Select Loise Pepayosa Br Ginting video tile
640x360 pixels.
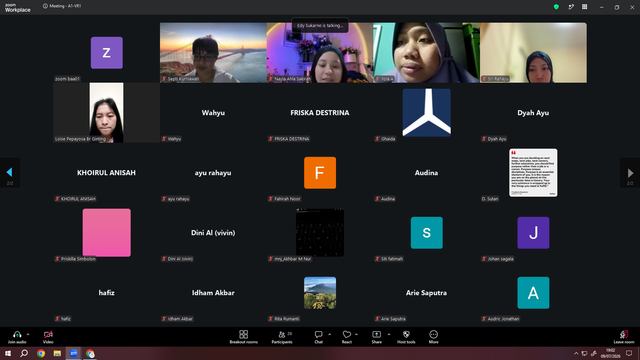107,113
